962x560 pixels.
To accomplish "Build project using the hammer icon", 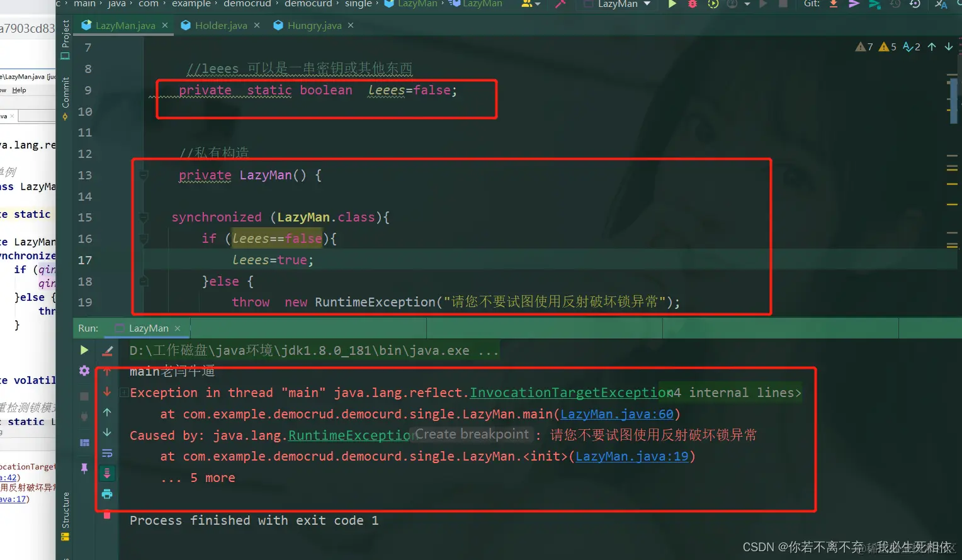I will (560, 4).
